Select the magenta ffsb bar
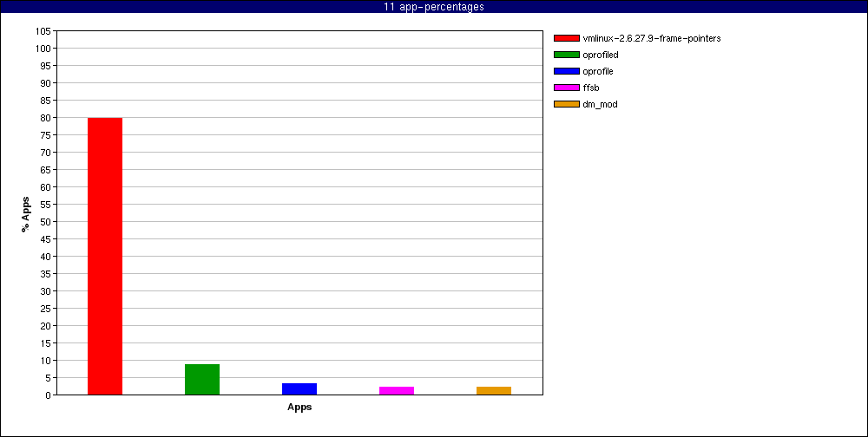Viewport: 868px width, 437px height. (397, 391)
